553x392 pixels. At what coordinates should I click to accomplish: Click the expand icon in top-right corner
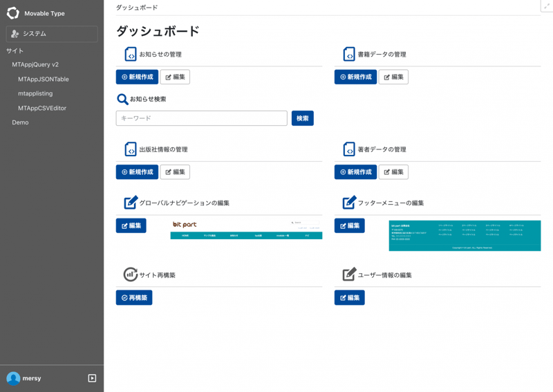(546, 6)
